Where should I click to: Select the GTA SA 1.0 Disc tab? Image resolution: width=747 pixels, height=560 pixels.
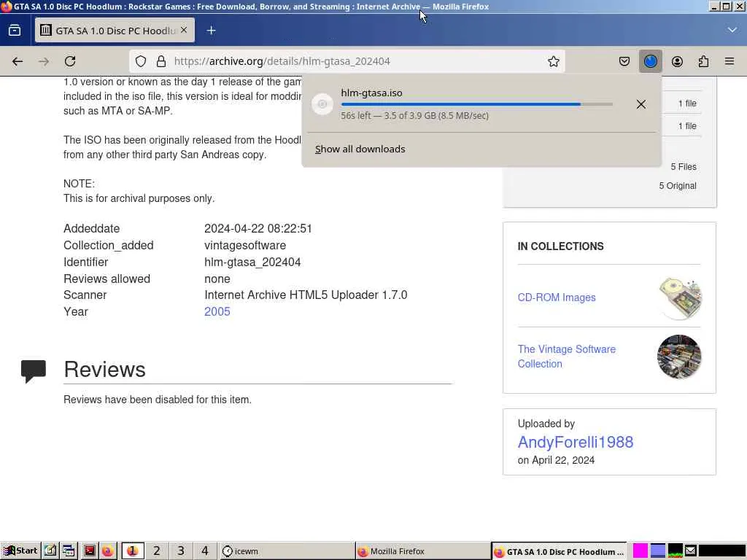click(115, 31)
